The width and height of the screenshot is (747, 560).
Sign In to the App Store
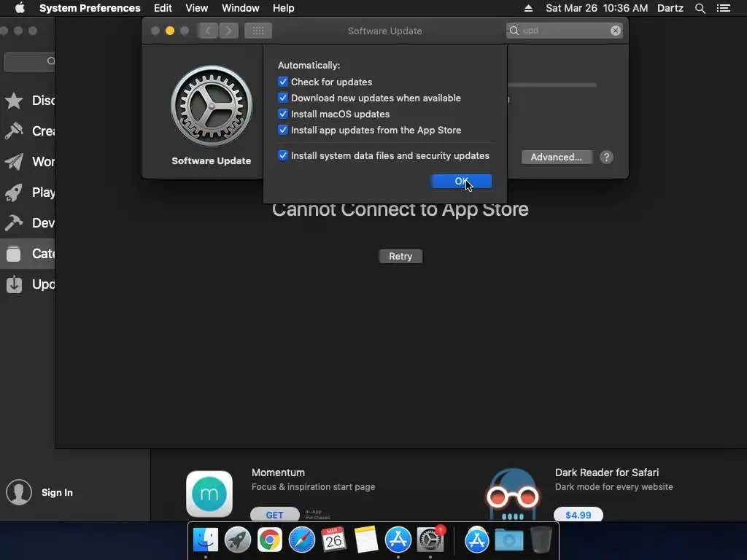57,493
